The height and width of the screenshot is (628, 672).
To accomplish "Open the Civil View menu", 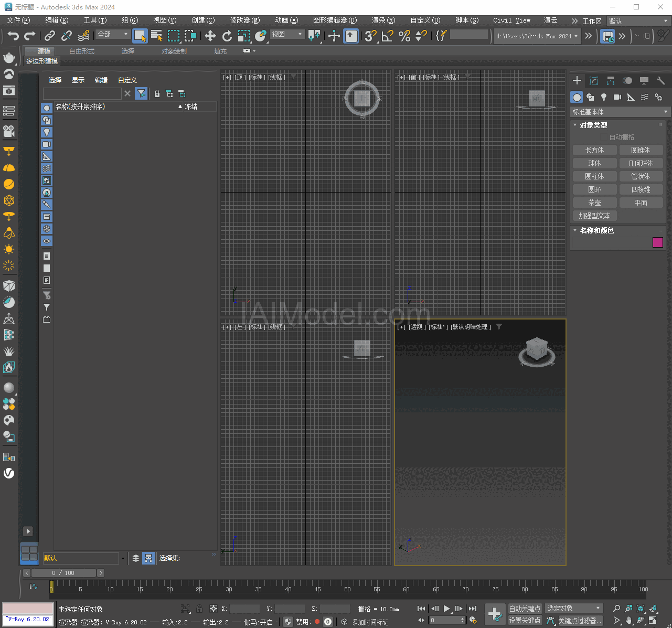I will pos(511,20).
